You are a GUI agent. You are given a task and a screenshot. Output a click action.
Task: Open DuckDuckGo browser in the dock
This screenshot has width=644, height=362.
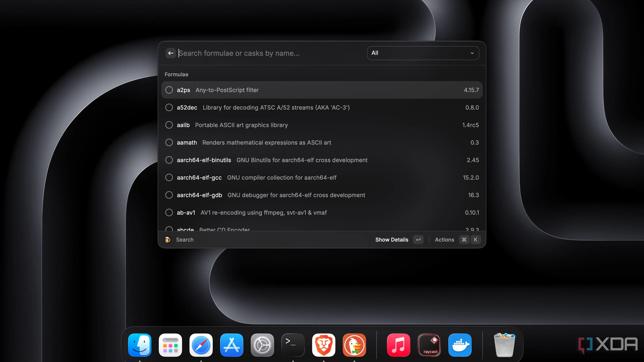(354, 345)
